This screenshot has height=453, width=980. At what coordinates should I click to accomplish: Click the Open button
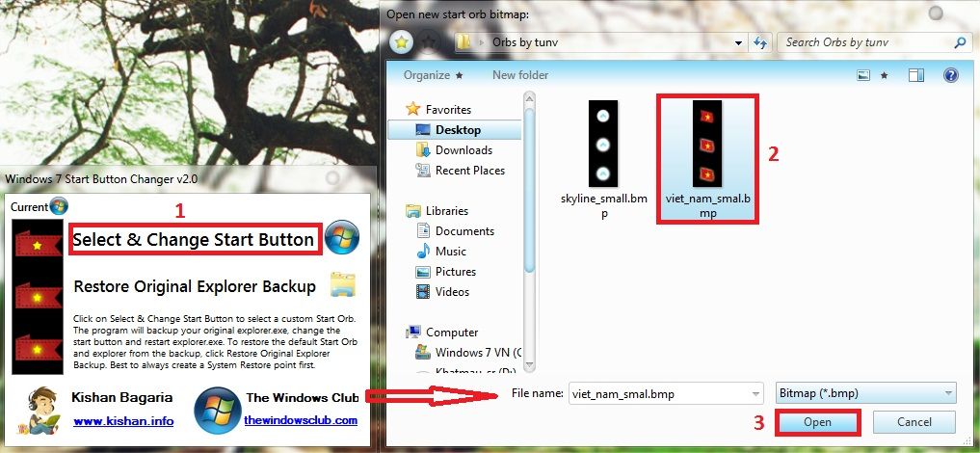point(817,422)
